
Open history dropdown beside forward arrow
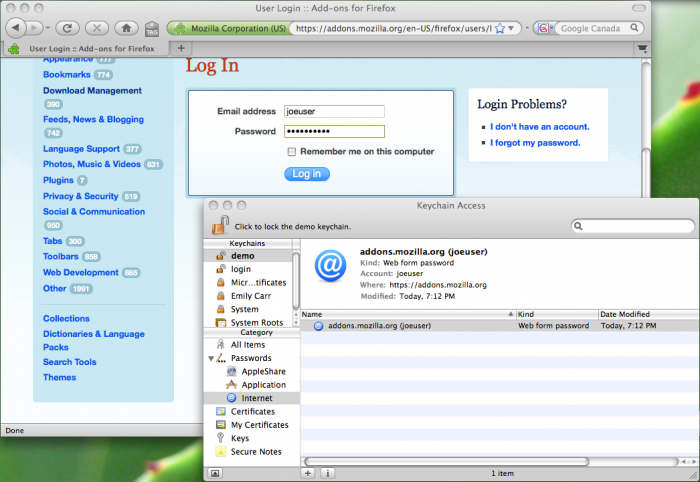pos(48,28)
